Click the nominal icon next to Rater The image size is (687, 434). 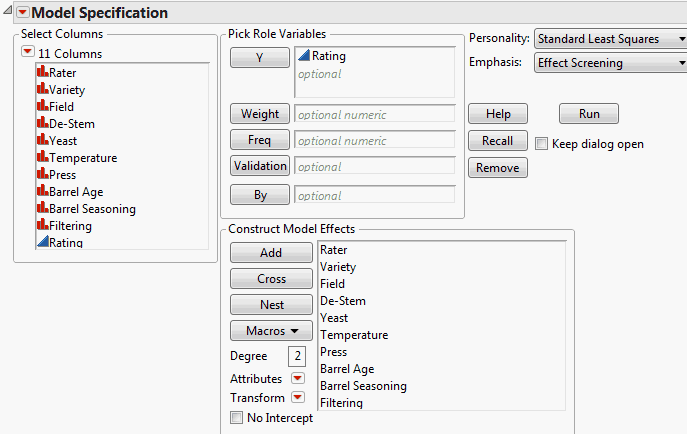click(x=42, y=73)
